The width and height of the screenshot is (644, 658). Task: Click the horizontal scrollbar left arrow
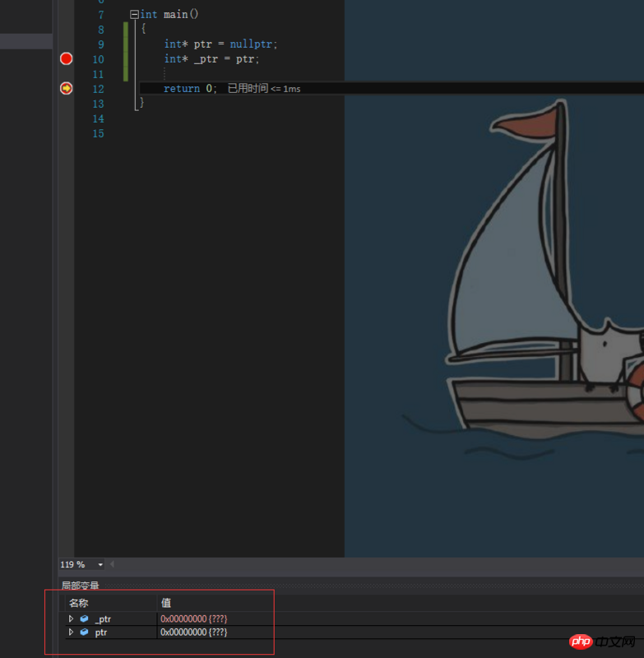click(x=112, y=564)
